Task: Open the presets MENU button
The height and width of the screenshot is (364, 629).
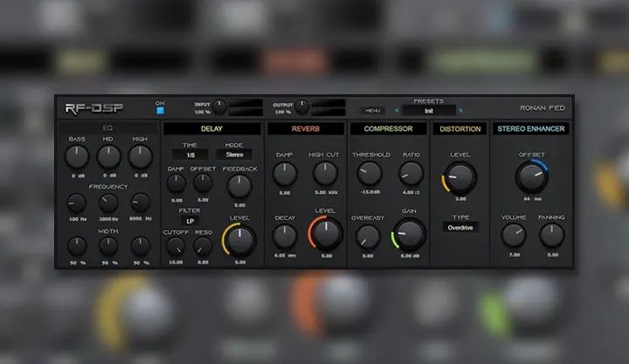Action: [x=373, y=110]
